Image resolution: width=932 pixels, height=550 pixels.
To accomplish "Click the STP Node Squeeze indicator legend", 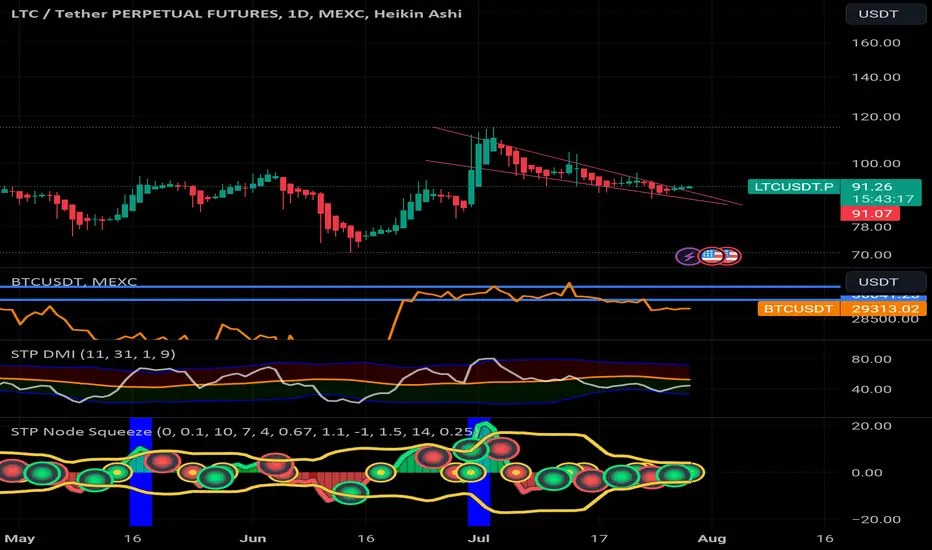I will pos(244,432).
